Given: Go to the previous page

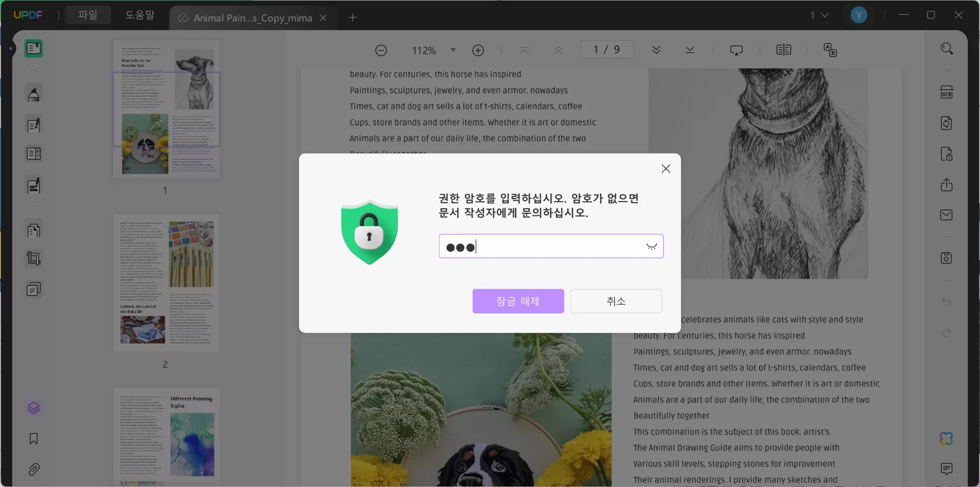Looking at the screenshot, I should click(558, 50).
